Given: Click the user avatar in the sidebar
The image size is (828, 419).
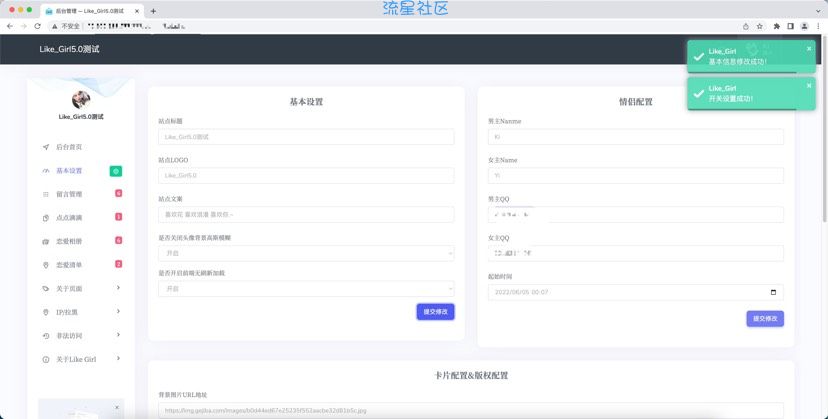Looking at the screenshot, I should pos(81,99).
